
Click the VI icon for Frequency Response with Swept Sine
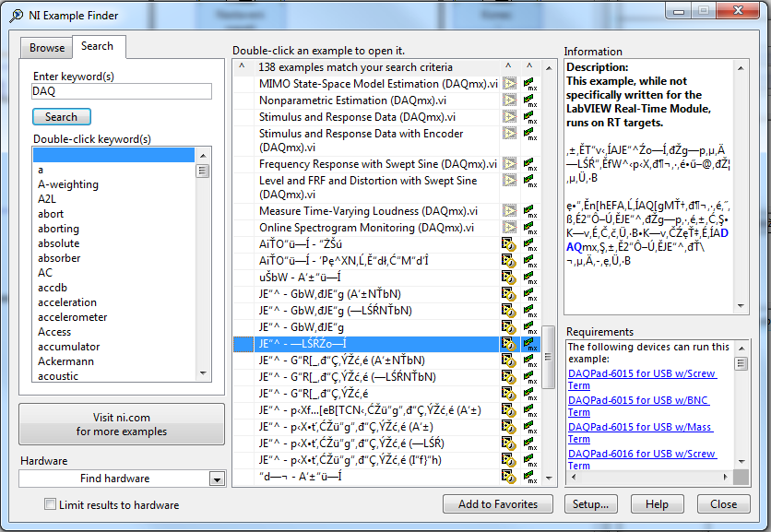(x=509, y=164)
